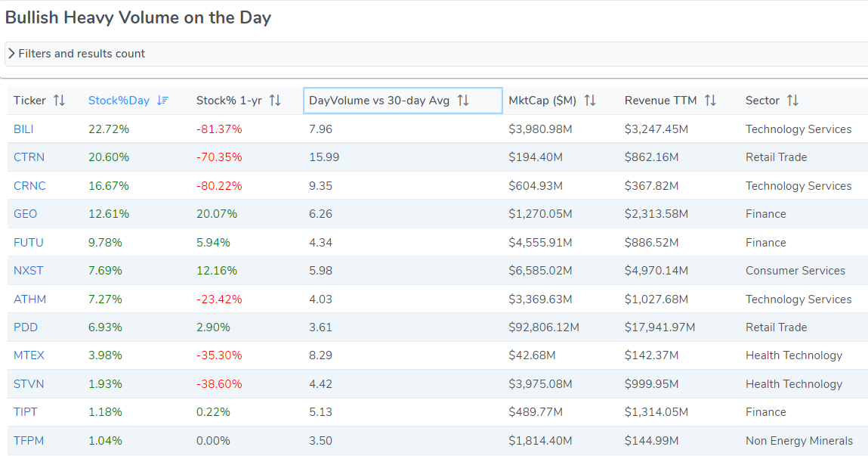Open ATHM ticker link

coord(30,299)
